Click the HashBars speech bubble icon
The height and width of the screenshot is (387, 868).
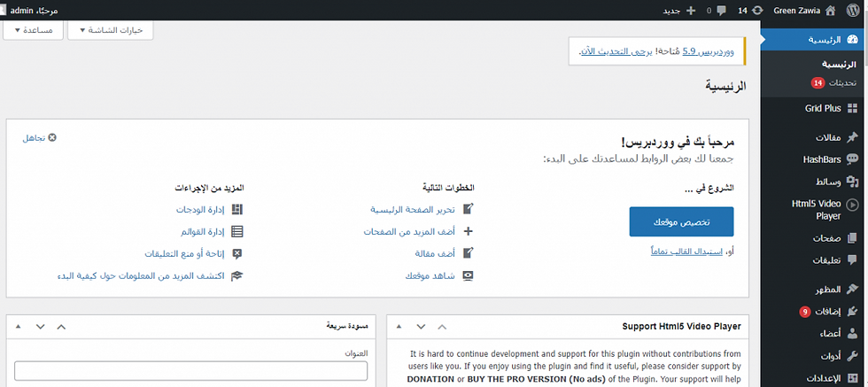click(x=852, y=159)
